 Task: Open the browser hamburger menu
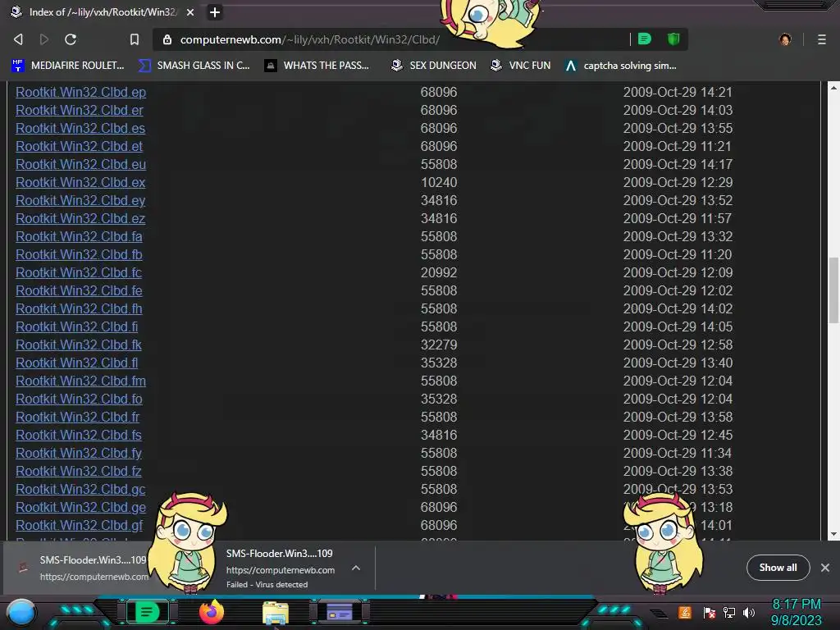click(x=821, y=39)
